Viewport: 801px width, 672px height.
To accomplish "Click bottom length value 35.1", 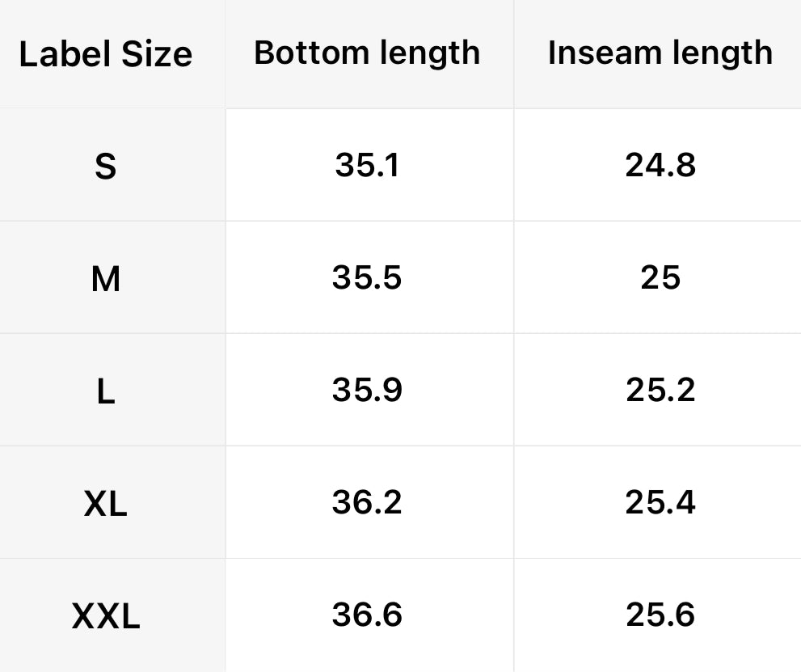I will click(367, 165).
